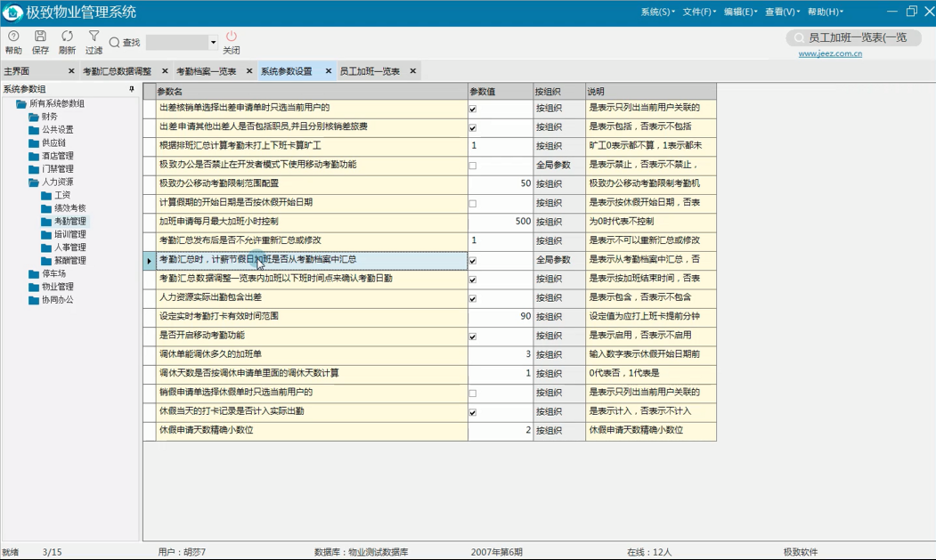The image size is (936, 560).
Task: Select the 协同办公 folder
Action: pos(51,300)
